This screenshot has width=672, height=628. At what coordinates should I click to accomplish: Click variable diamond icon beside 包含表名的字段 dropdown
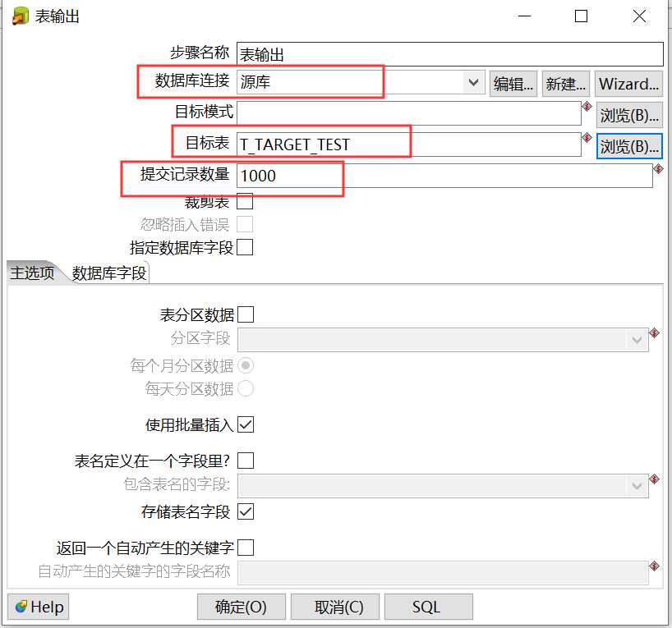point(654,479)
